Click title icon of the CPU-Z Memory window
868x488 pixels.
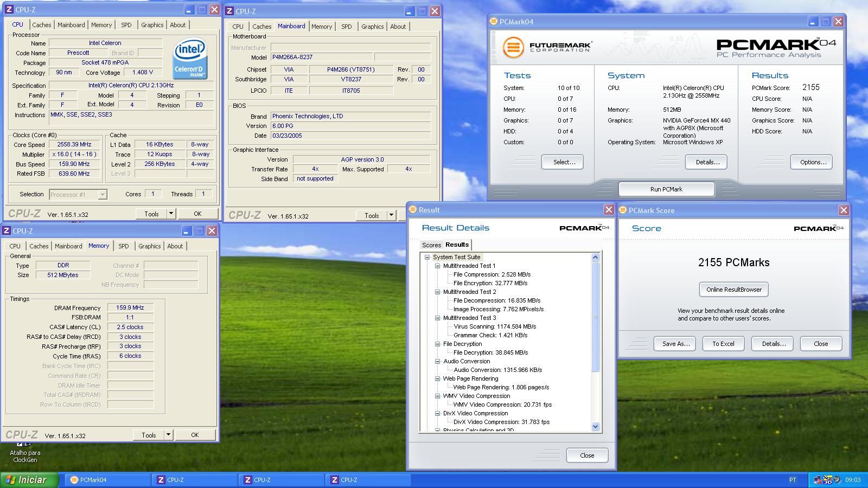point(6,231)
